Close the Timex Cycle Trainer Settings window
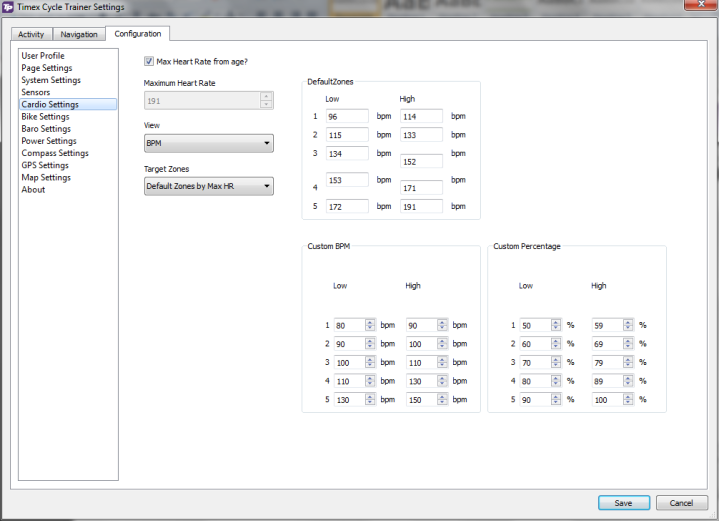The image size is (719, 521). tap(701, 4)
